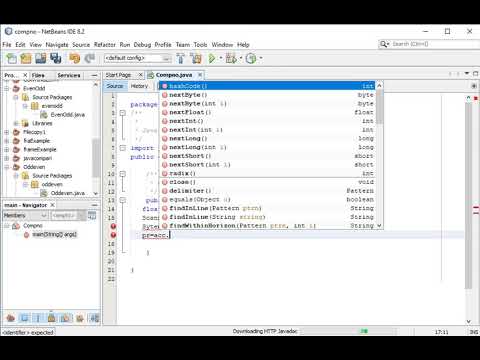Screen dimensions: 480x360
Task: Collapse the Compno node in Navigator
Action: pyautogui.click(x=6, y=226)
